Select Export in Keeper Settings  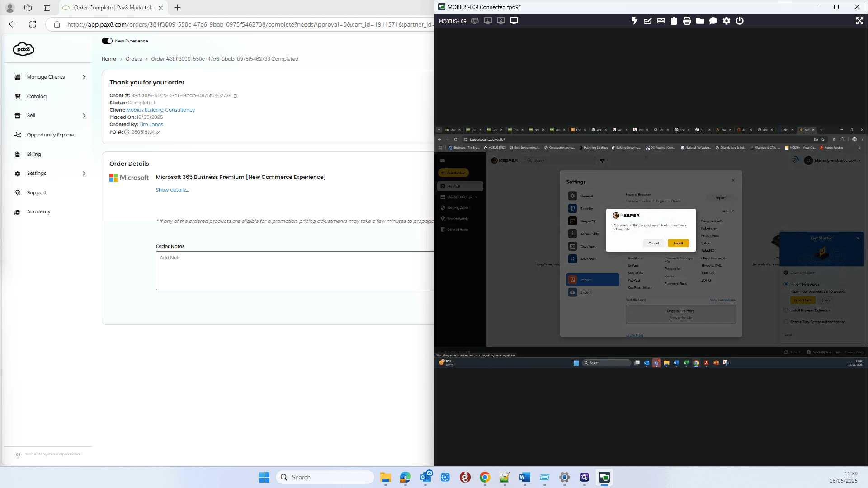(x=585, y=292)
